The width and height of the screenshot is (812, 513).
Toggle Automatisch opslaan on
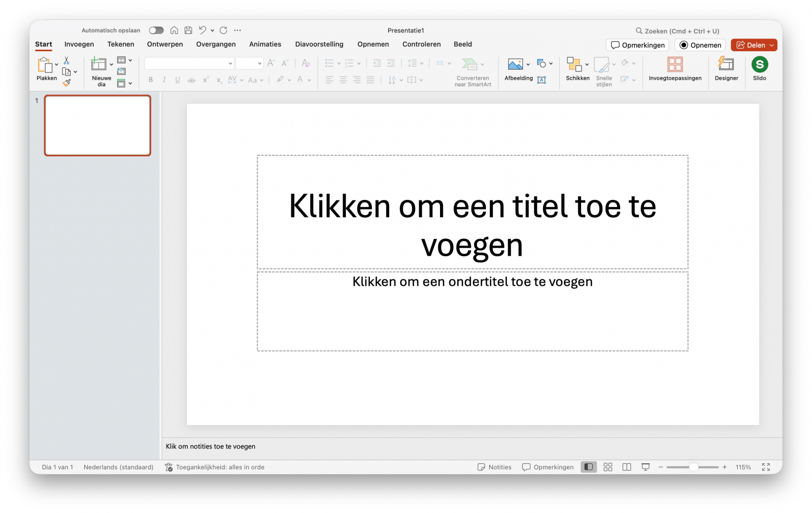click(x=156, y=30)
